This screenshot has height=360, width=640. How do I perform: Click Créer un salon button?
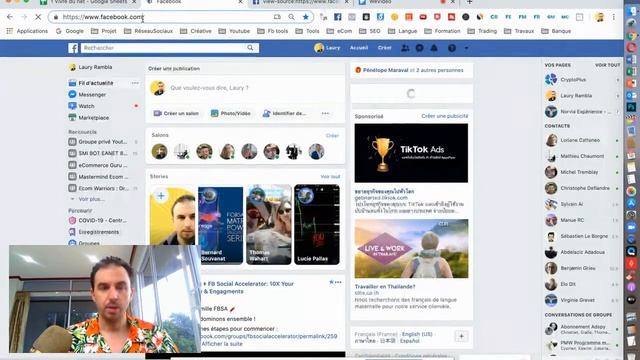tap(176, 113)
